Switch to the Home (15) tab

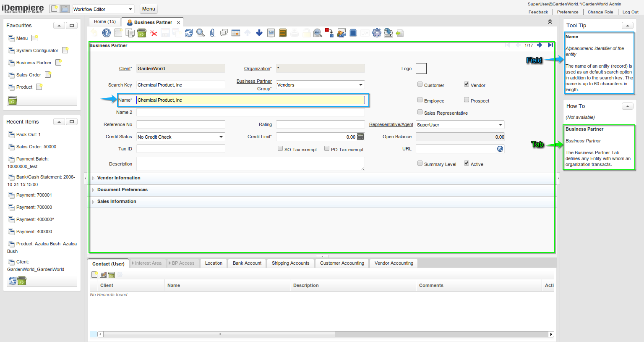(105, 21)
